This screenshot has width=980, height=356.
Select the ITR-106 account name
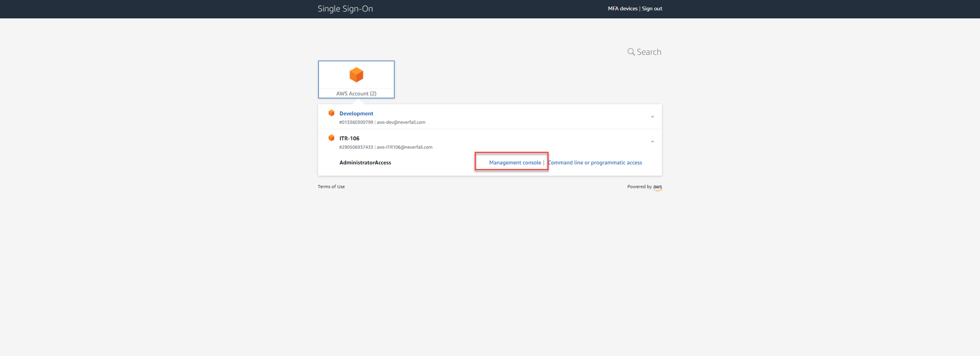[x=349, y=138]
